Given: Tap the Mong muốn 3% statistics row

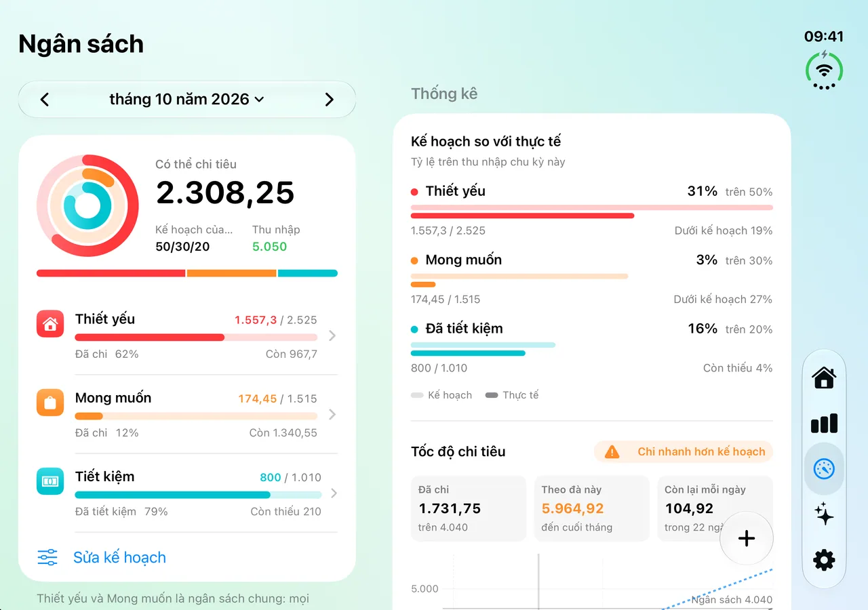Looking at the screenshot, I should point(592,279).
